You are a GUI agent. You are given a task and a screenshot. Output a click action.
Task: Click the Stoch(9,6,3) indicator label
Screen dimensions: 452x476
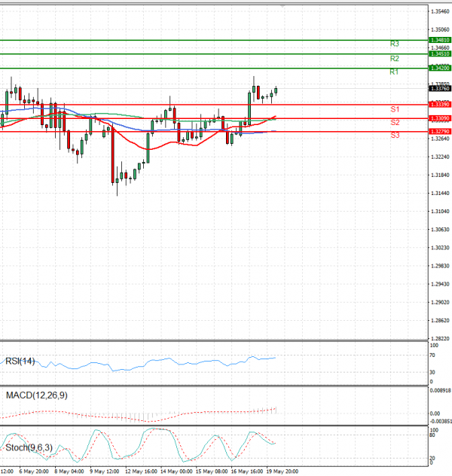27,447
